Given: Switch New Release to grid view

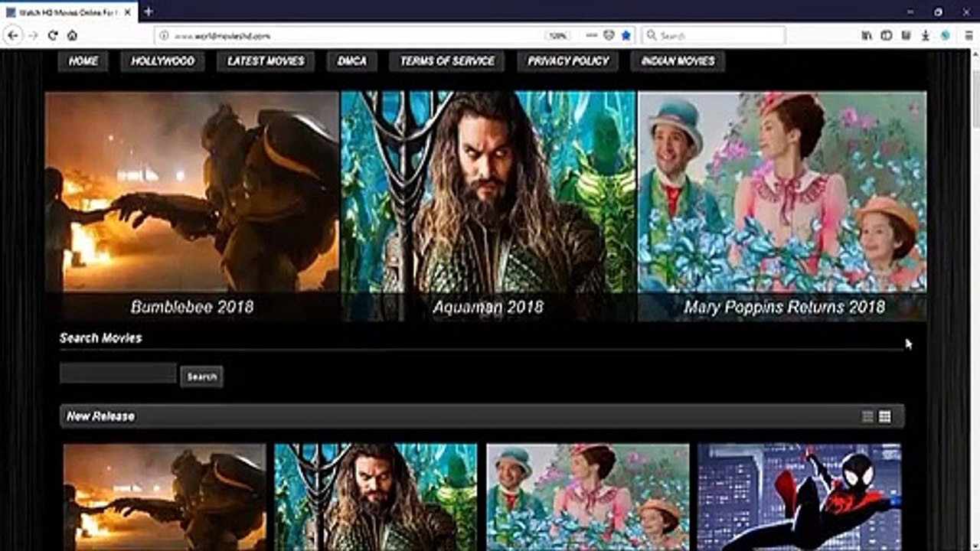Looking at the screenshot, I should pos(885,416).
